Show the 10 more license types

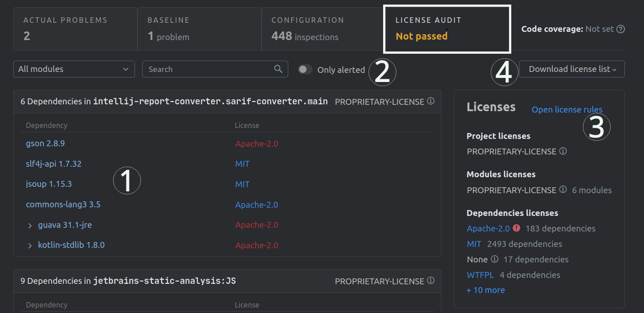tap(486, 290)
